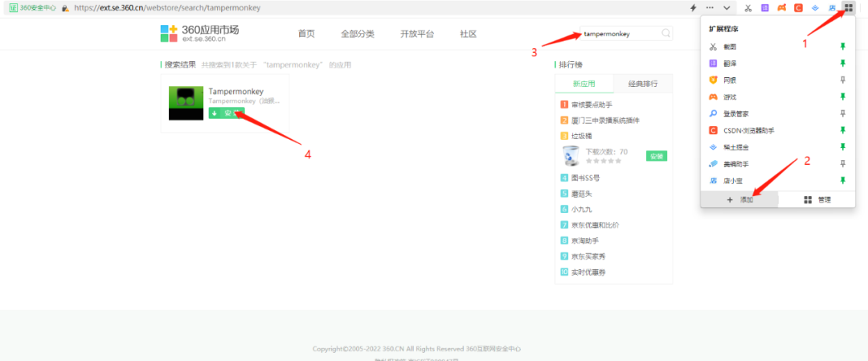Open 实时优惠券 in the ranking list
This screenshot has height=361, width=868.
pos(588,273)
